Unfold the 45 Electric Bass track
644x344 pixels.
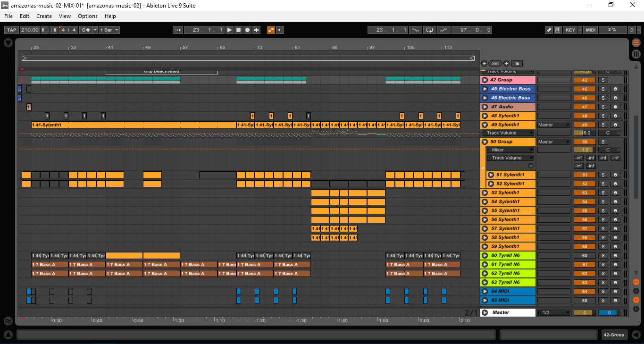pyautogui.click(x=485, y=89)
